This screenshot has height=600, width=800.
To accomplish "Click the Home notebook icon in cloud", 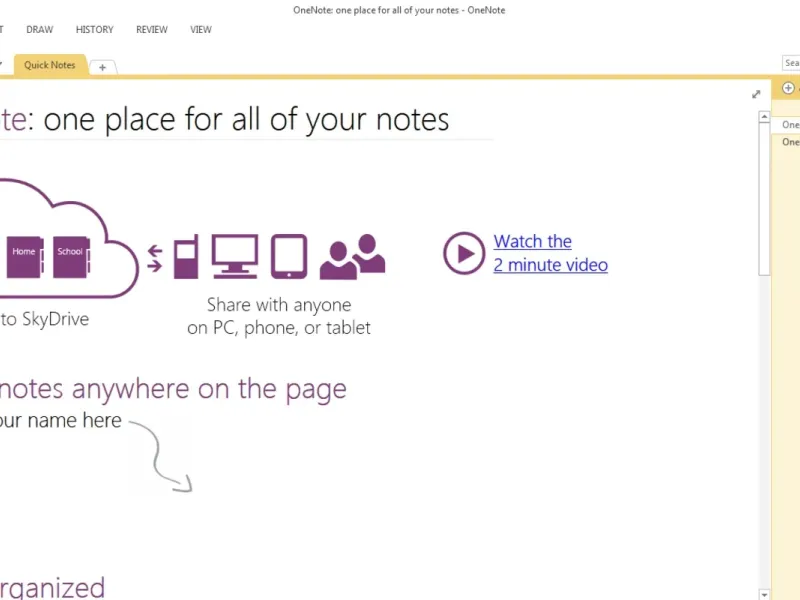I will click(24, 257).
